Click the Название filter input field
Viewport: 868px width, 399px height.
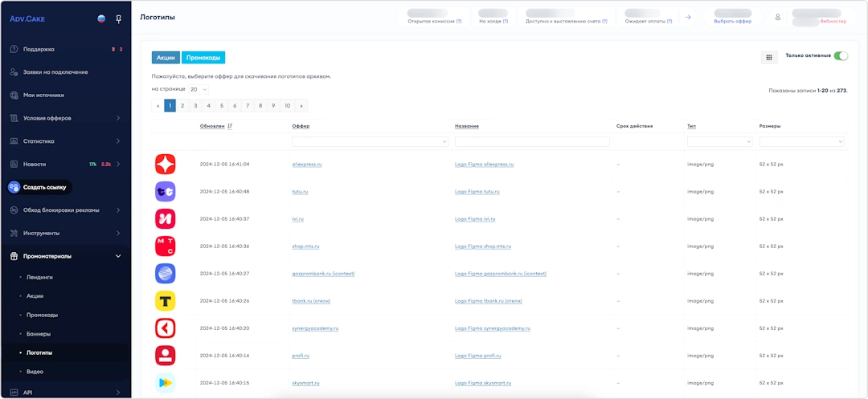click(x=531, y=141)
